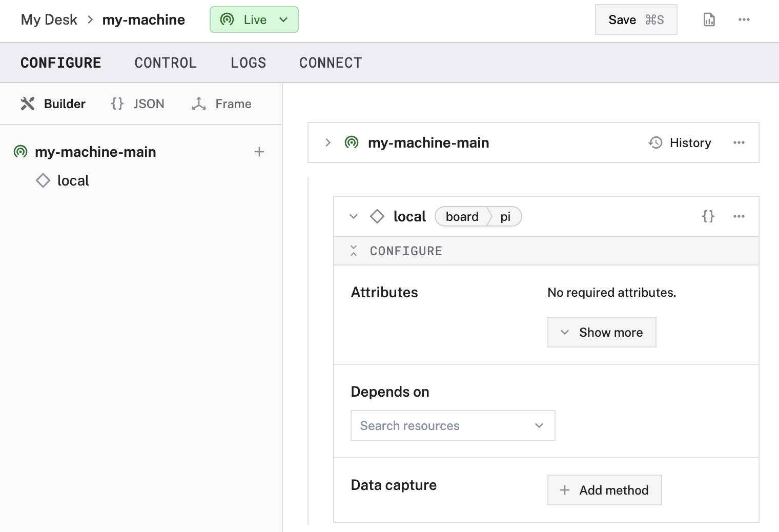The width and height of the screenshot is (779, 532).
Task: Click the Save button
Action: click(636, 19)
